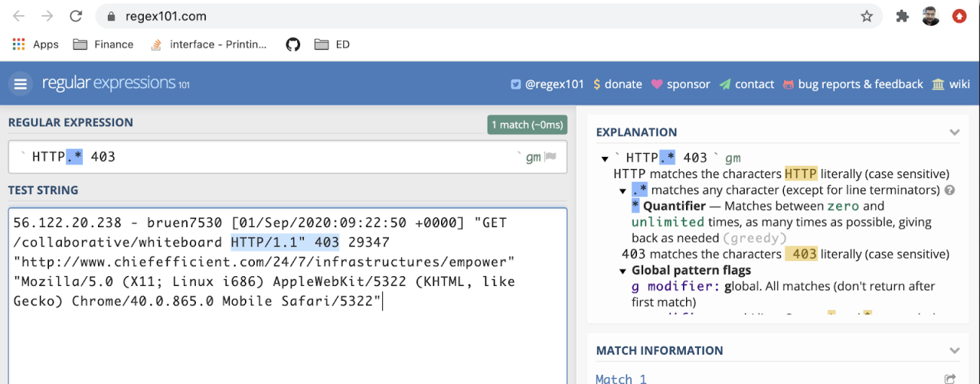Click the quantifier help question icon
The width and height of the screenshot is (980, 384).
950,190
